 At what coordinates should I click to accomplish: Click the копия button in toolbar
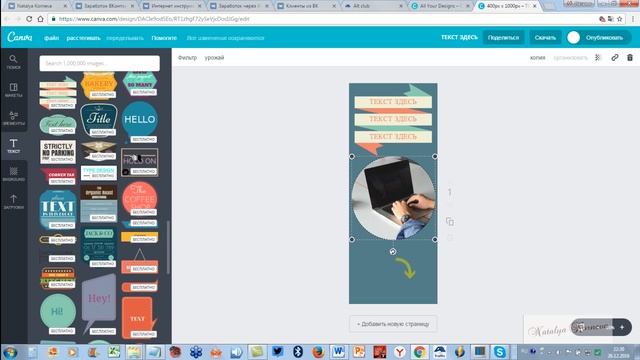point(538,58)
